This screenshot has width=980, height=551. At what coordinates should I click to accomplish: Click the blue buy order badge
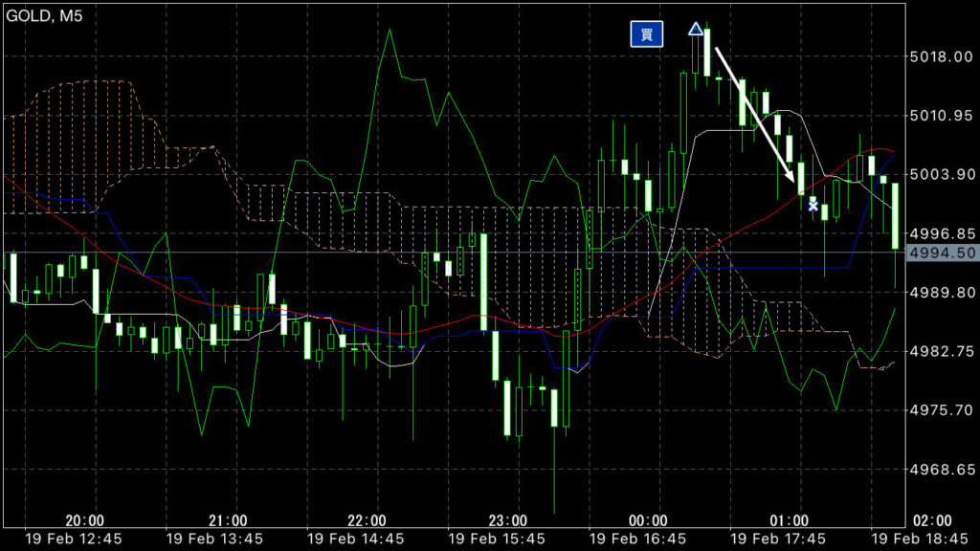[646, 33]
